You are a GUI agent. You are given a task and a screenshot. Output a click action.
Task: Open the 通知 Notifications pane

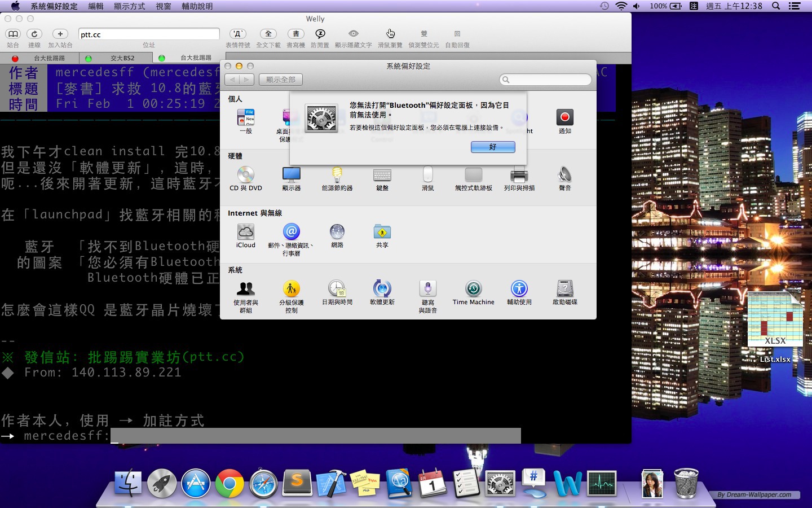pos(565,121)
